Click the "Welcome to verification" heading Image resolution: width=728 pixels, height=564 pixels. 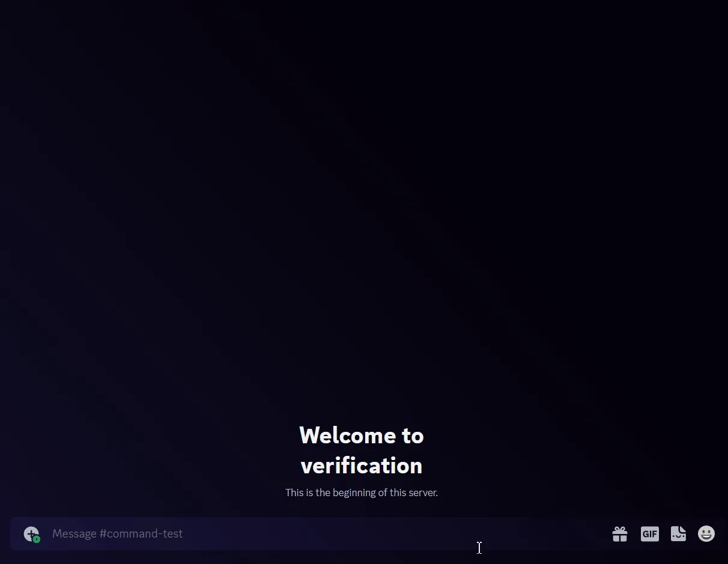pyautogui.click(x=362, y=450)
